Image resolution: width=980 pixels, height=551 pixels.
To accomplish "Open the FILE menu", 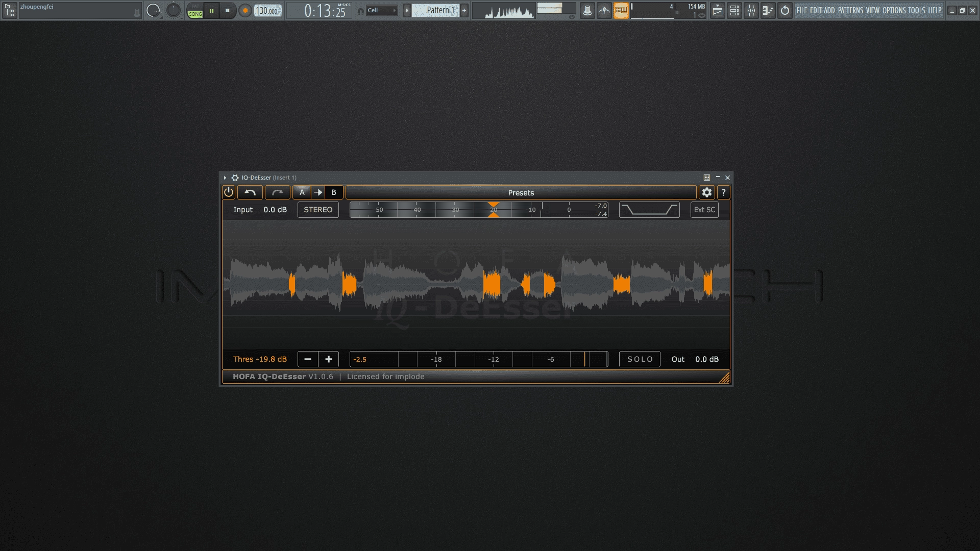I will point(802,10).
